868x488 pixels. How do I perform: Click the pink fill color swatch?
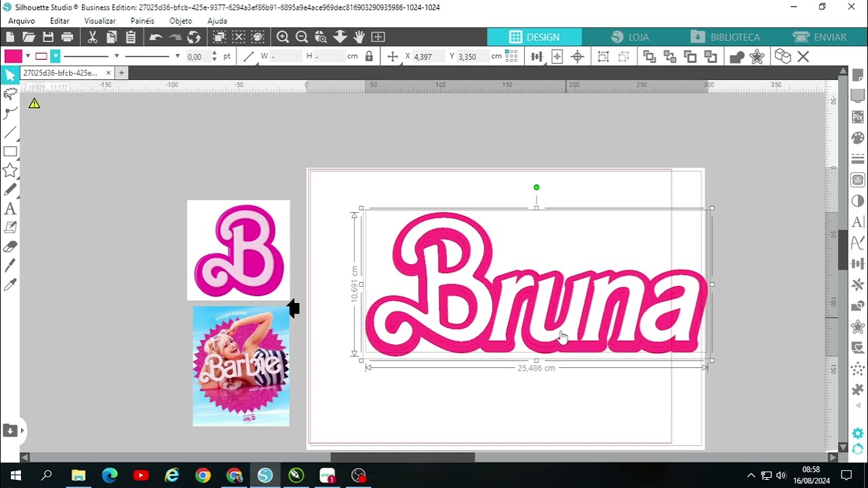point(13,56)
